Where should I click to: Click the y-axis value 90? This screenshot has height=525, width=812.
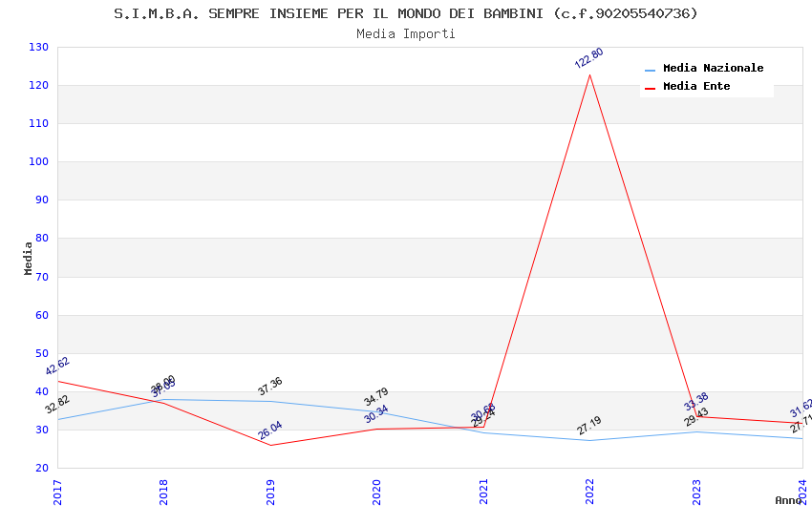tap(42, 200)
